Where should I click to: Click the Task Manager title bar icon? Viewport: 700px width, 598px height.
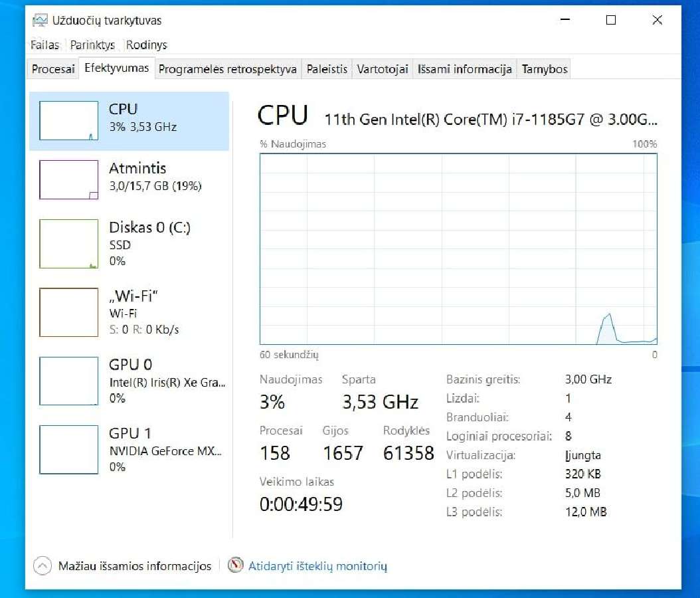tap(40, 20)
